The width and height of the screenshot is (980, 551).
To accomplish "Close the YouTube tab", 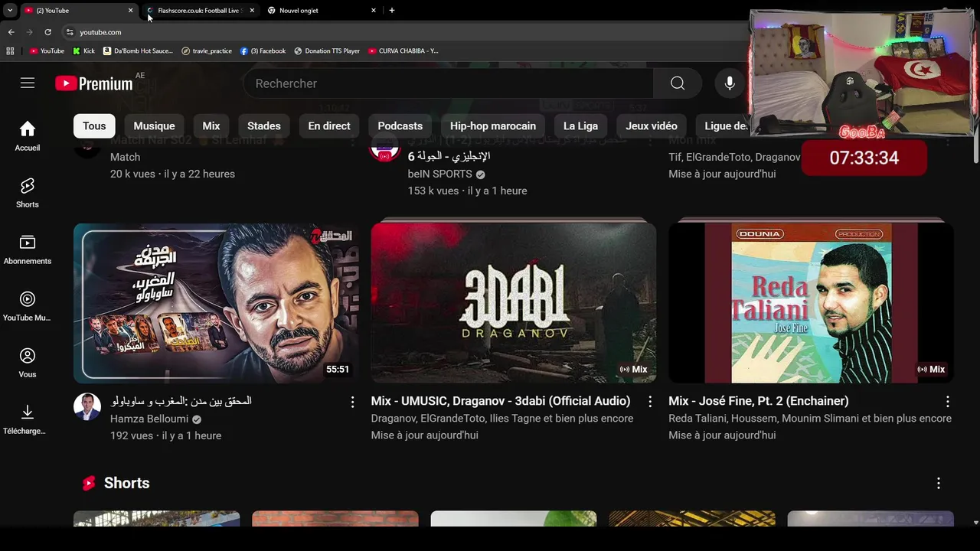I will (130, 11).
